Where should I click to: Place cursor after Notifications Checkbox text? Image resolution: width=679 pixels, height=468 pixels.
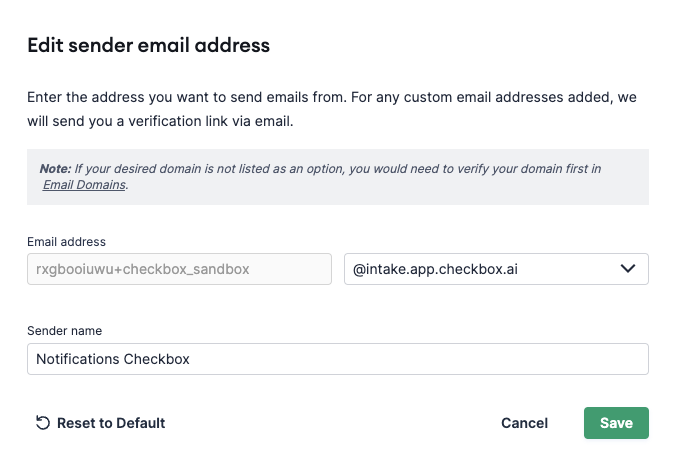[191, 359]
